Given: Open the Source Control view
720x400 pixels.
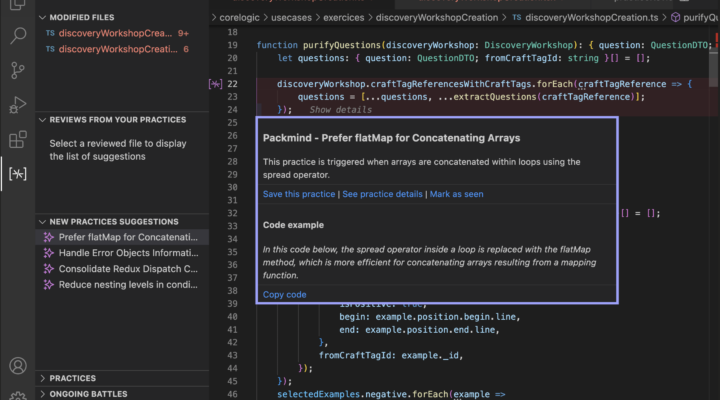Looking at the screenshot, I should [x=17, y=71].
